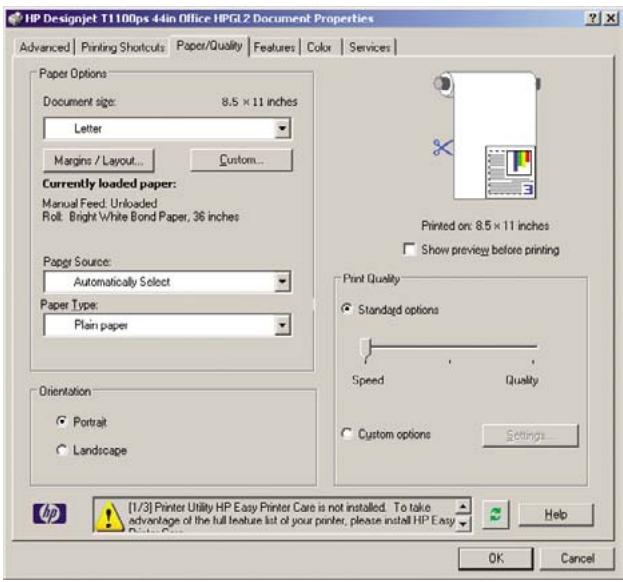Click the Margins / Layout button
The width and height of the screenshot is (623, 582).
[x=99, y=160]
